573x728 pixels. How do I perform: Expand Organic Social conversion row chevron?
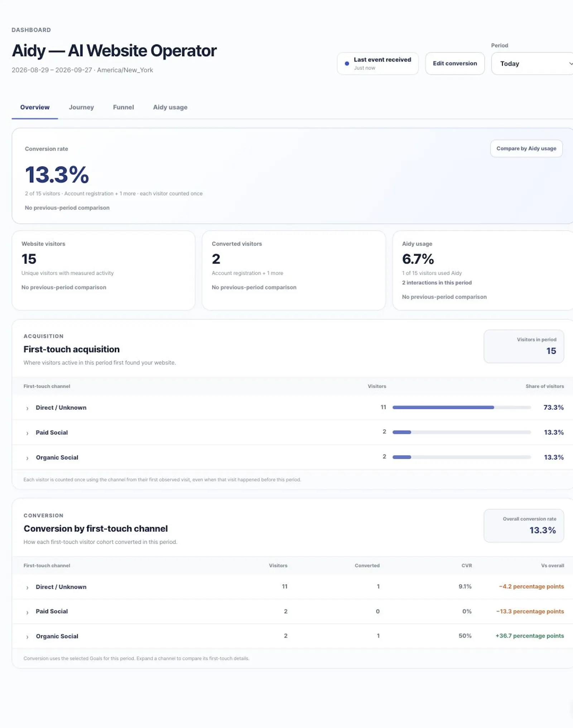coord(27,637)
